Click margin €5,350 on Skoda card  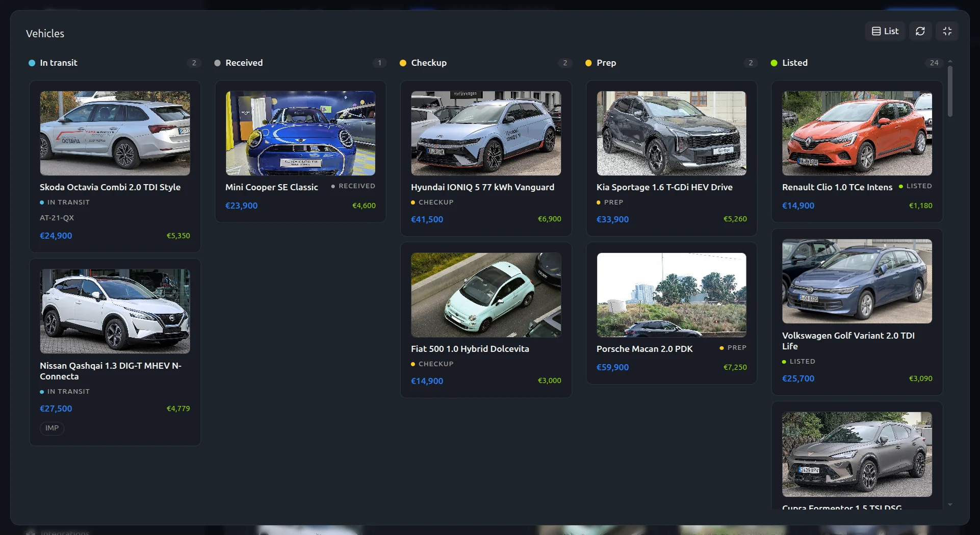[x=178, y=236]
